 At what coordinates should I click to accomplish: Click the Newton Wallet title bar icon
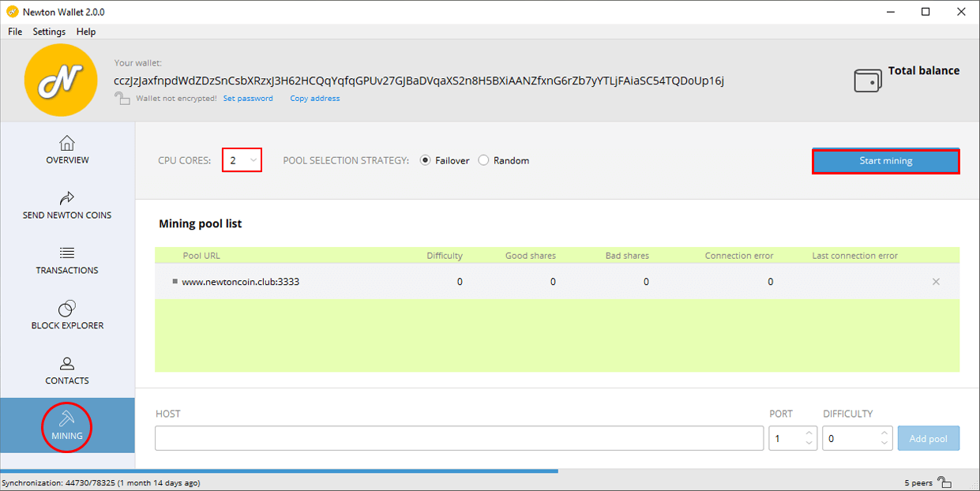point(12,12)
